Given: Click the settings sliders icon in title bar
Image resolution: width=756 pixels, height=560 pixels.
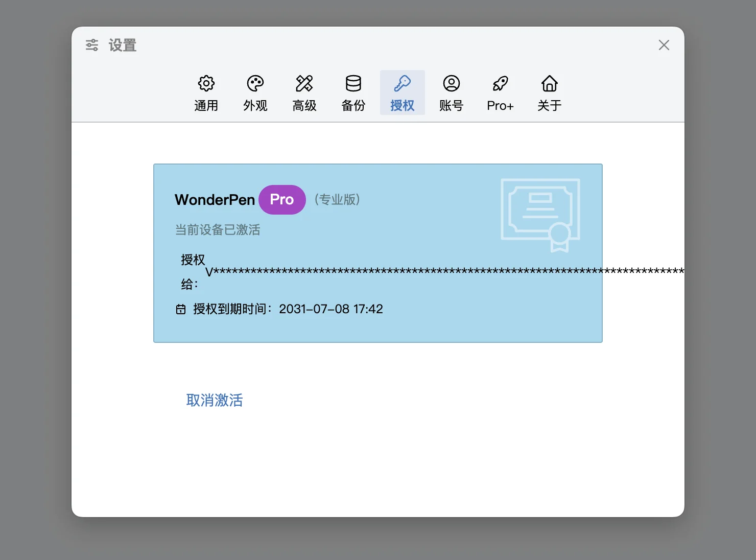Looking at the screenshot, I should tap(92, 45).
